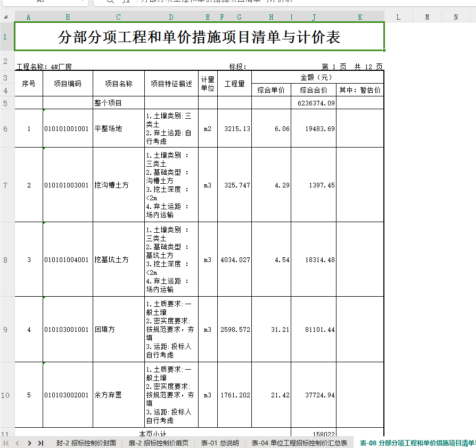Open the 表-01 总说明 sheet tab
Viewport: 476px width, 448px height.
point(220,443)
